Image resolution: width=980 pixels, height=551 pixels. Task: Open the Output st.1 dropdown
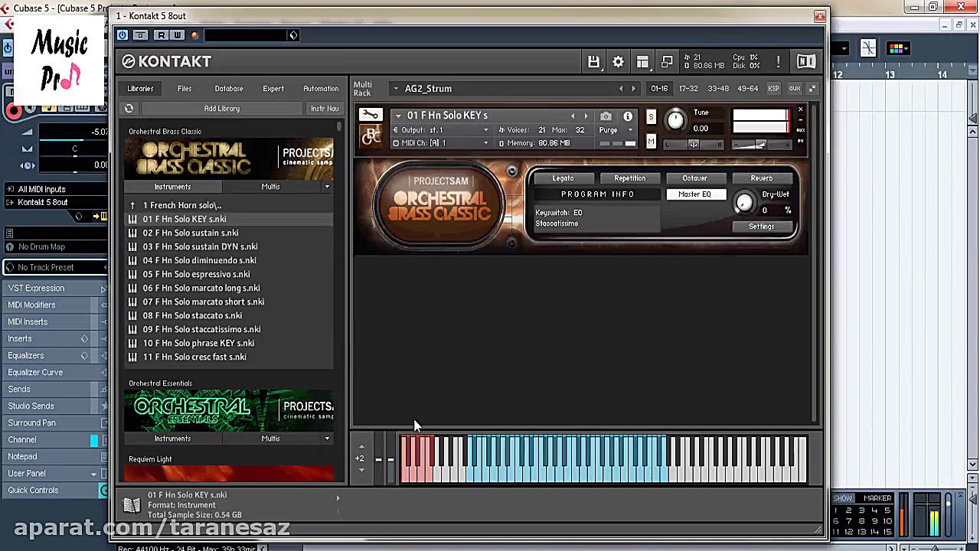[485, 130]
